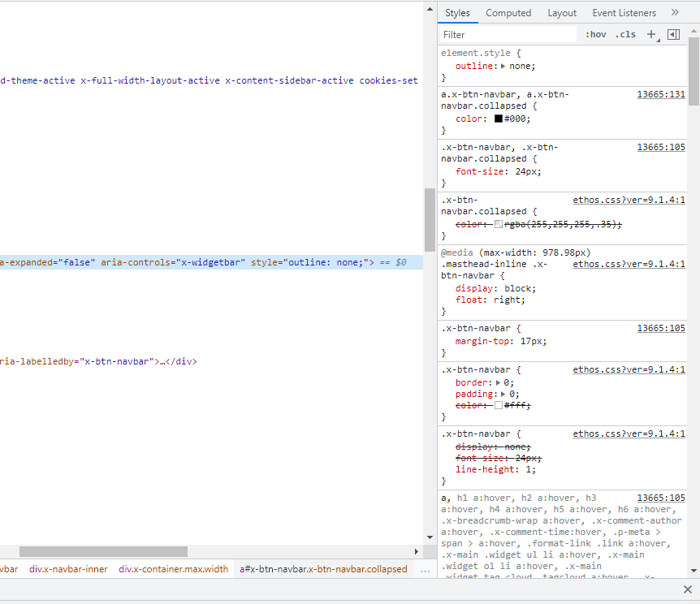Expand the outline shorthand triangle in element.style
The height and width of the screenshot is (604, 700).
(x=503, y=66)
